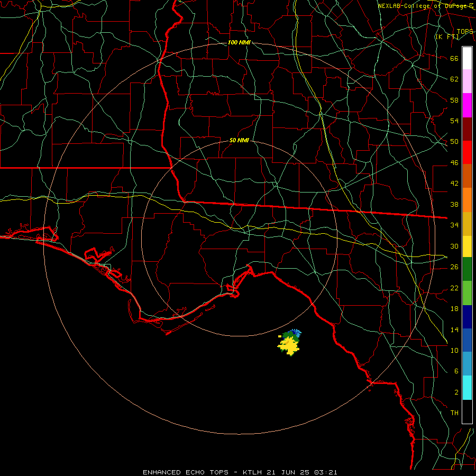476x476 pixels.
Task: Click the legend value '38'
Action: coord(454,204)
